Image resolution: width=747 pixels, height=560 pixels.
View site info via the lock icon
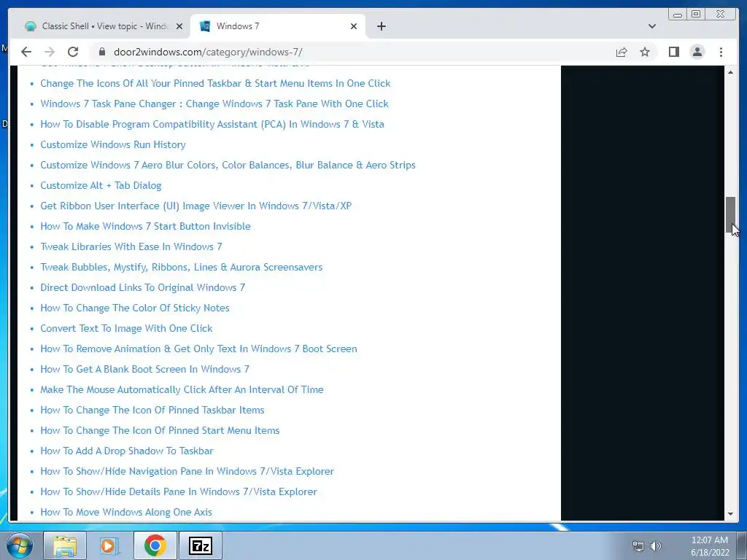click(x=101, y=52)
